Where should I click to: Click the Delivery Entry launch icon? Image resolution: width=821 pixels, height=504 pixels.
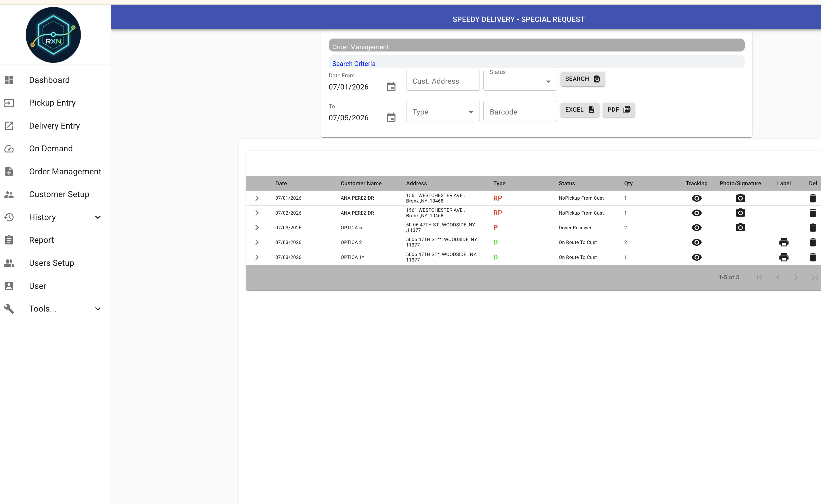(x=9, y=126)
